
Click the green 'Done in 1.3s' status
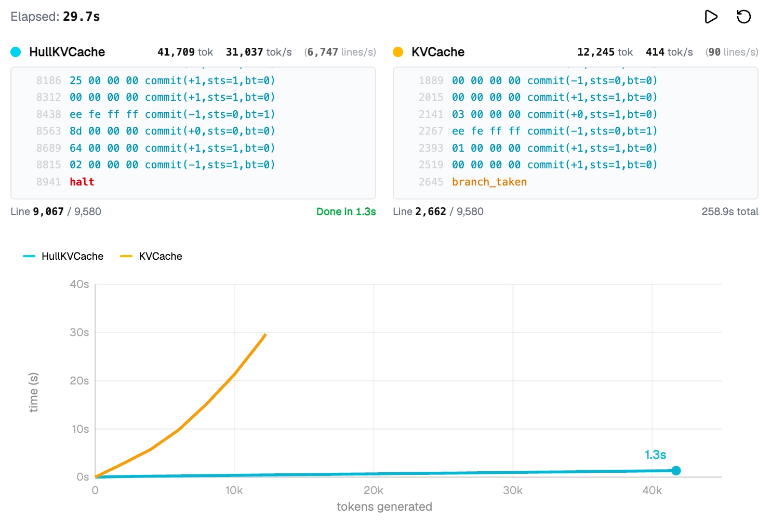[x=346, y=211]
